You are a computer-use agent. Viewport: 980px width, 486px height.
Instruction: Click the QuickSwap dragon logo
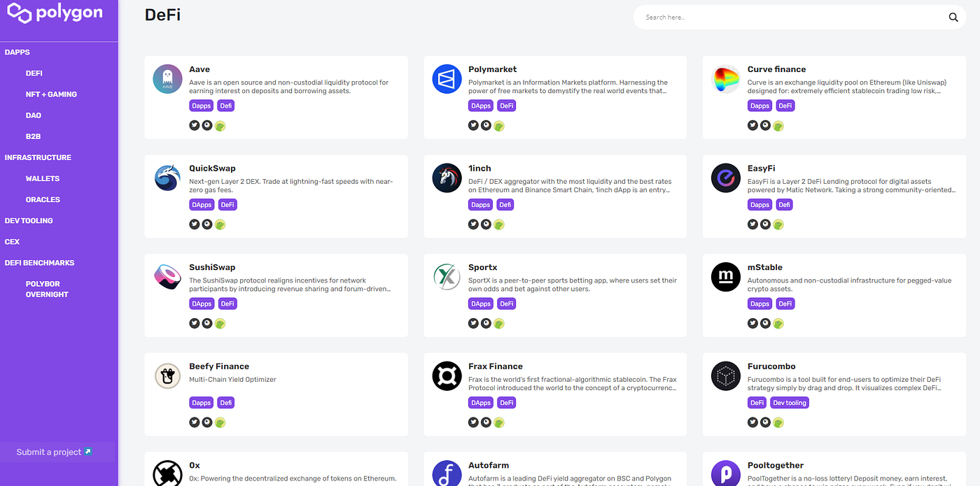(x=167, y=178)
